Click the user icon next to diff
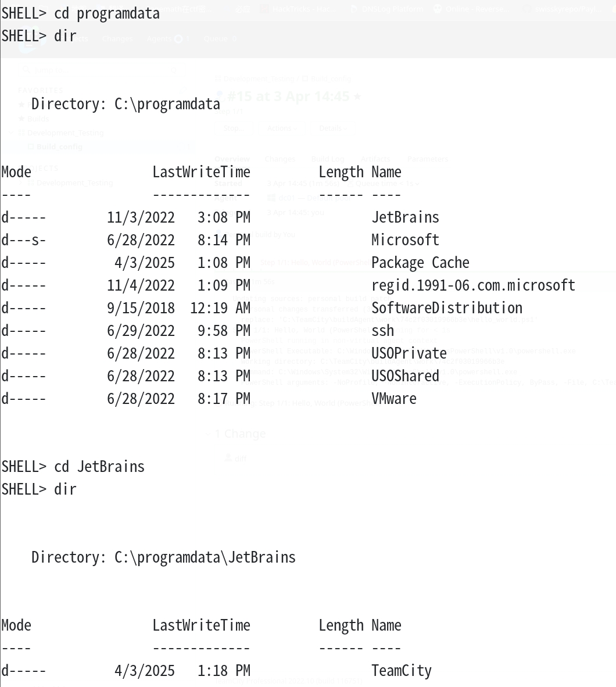The height and width of the screenshot is (687, 616). click(x=228, y=459)
